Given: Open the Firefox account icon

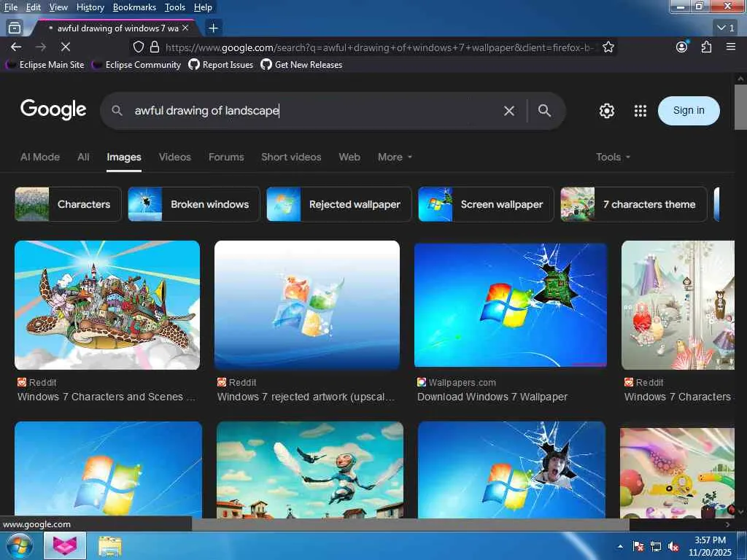Looking at the screenshot, I should tap(682, 47).
